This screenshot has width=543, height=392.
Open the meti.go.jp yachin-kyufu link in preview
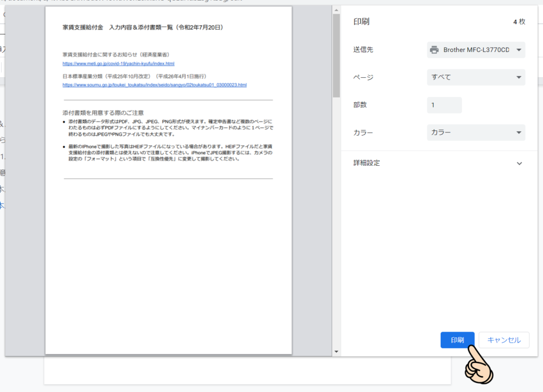click(118, 64)
